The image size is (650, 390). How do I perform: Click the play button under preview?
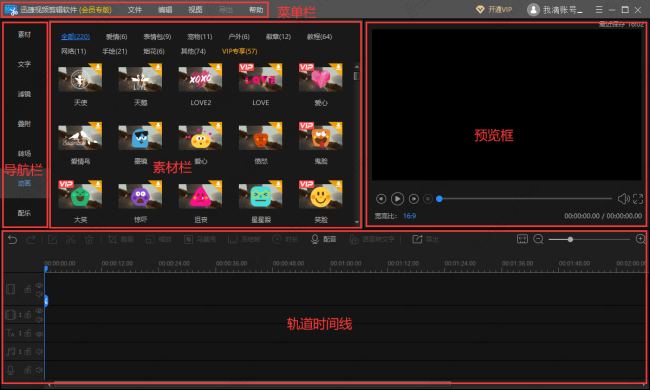[397, 199]
